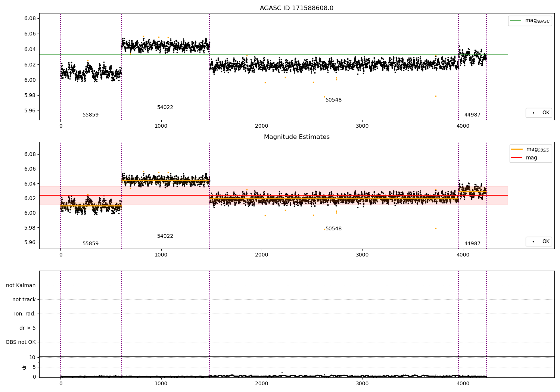Click the 'not Kalman' axis label

coord(21,285)
